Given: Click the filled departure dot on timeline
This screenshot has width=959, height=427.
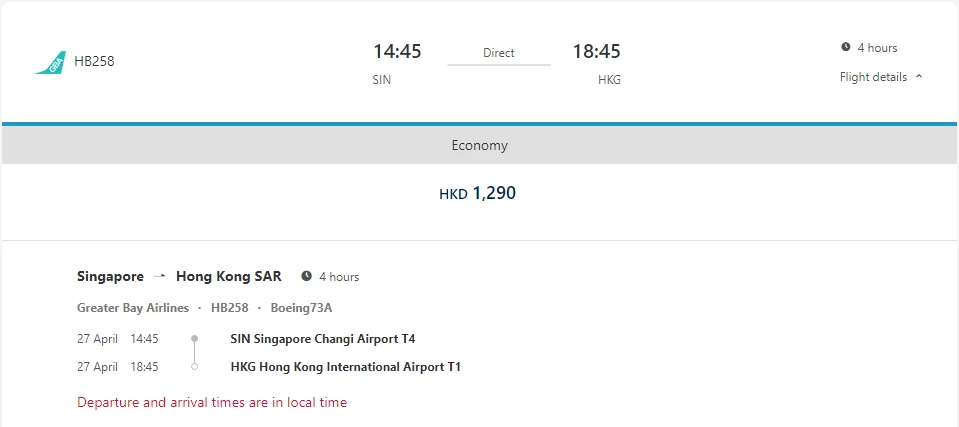Looking at the screenshot, I should 194,338.
